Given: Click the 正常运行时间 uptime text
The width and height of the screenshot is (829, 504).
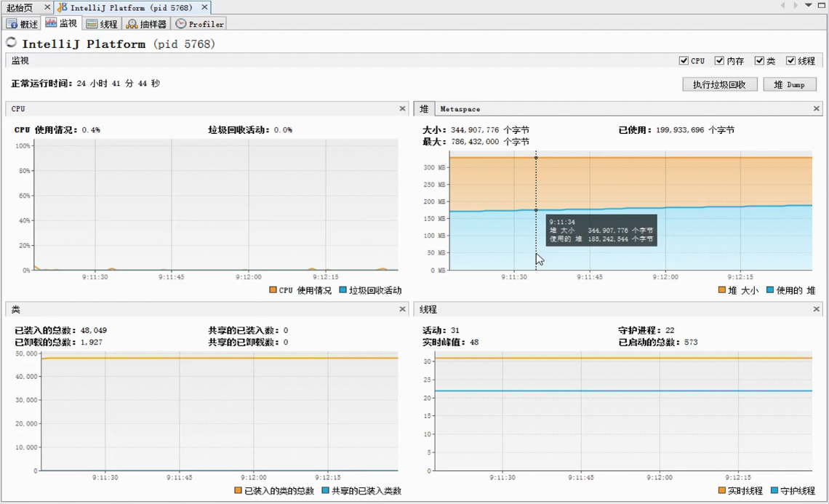Looking at the screenshot, I should point(85,83).
